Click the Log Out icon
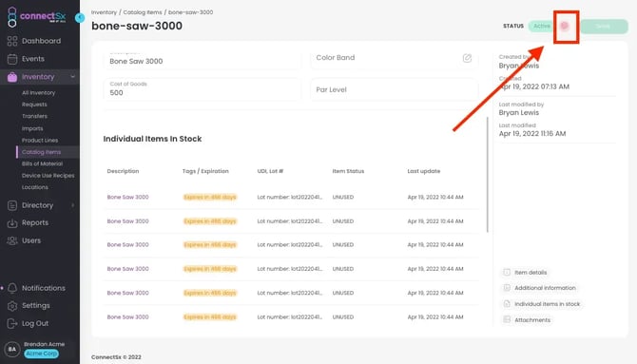 pyautogui.click(x=12, y=323)
